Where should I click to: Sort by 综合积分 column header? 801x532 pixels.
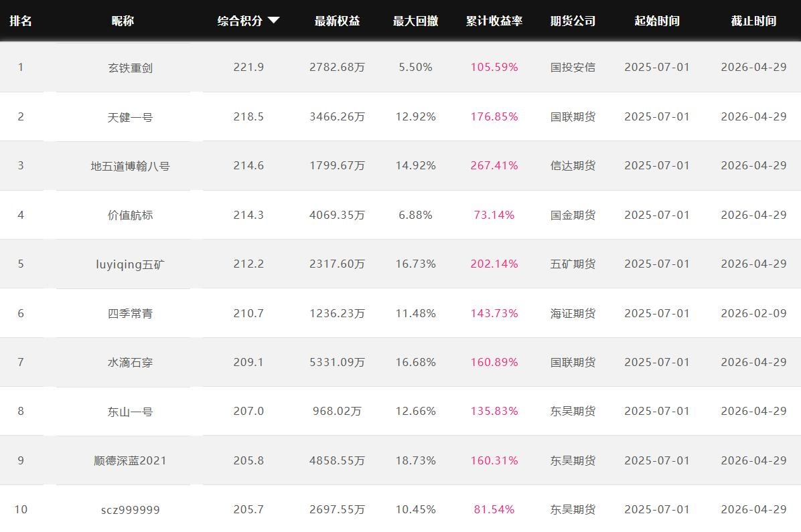pos(240,21)
